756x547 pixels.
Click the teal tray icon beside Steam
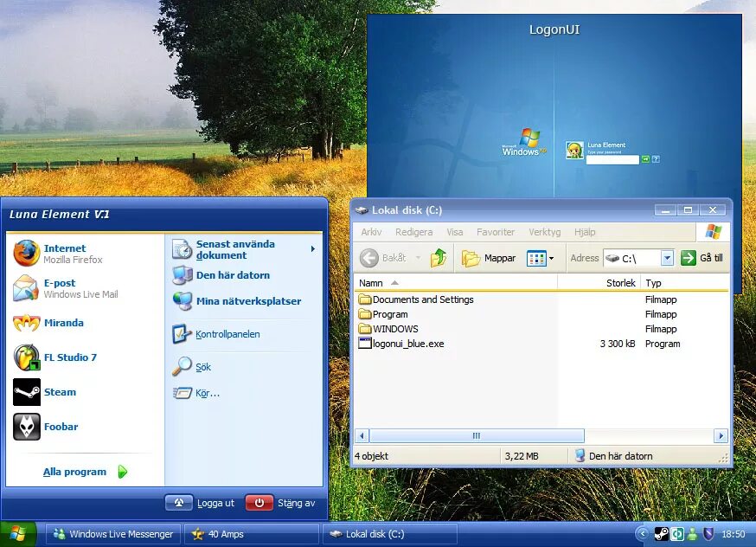[x=677, y=534]
